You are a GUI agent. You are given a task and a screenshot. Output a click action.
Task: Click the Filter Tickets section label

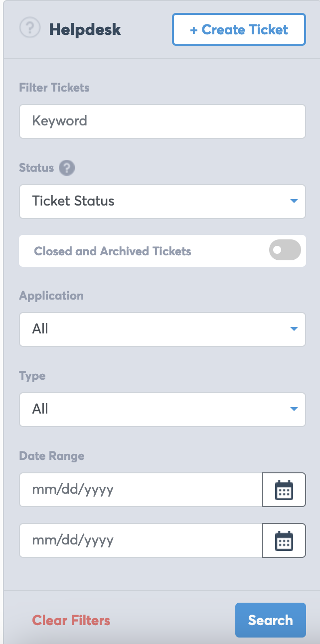[54, 88]
